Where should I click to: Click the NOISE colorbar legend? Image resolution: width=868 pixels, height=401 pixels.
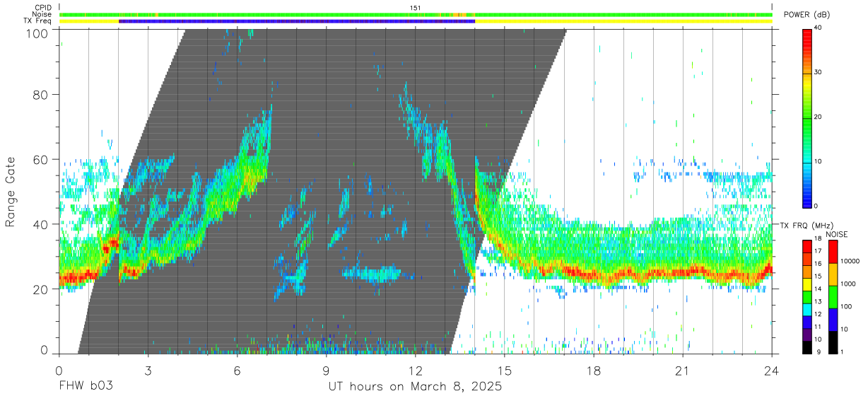(x=833, y=296)
